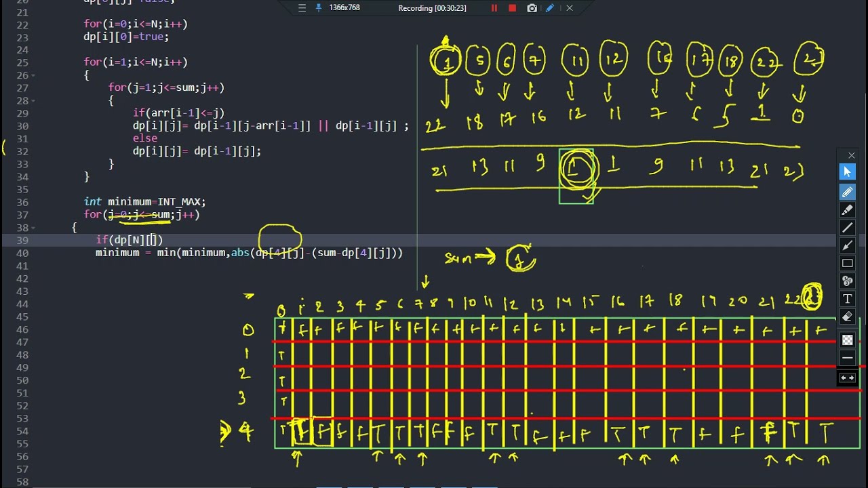Click the code line 'int minimum=INT_MAX;'
Viewport: 868px width, 488px height.
(x=144, y=202)
